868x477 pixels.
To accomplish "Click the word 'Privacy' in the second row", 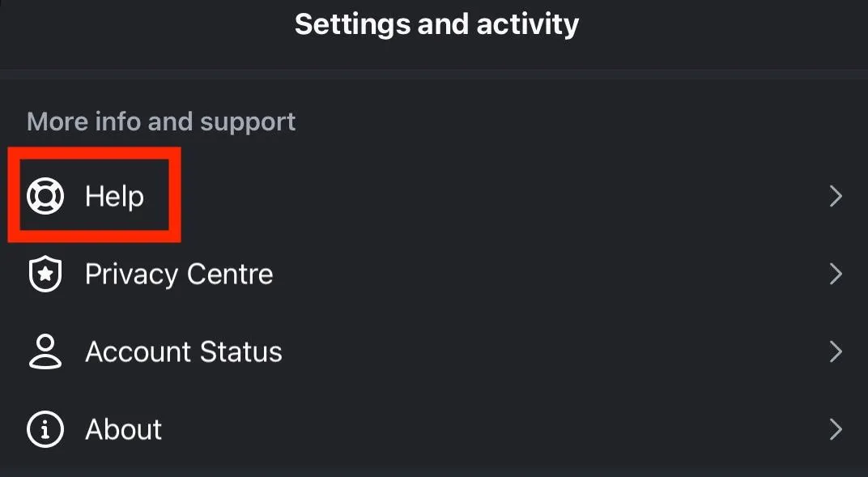I will [131, 275].
